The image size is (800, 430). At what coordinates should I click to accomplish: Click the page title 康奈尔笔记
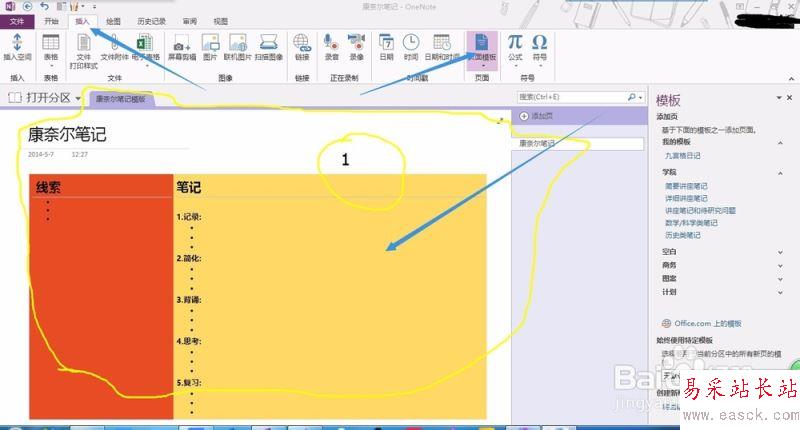[67, 135]
